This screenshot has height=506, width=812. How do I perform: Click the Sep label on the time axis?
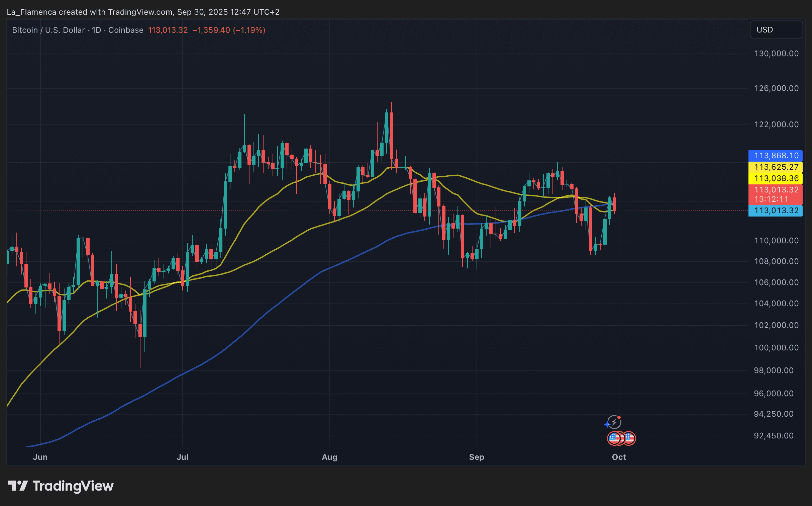477,457
